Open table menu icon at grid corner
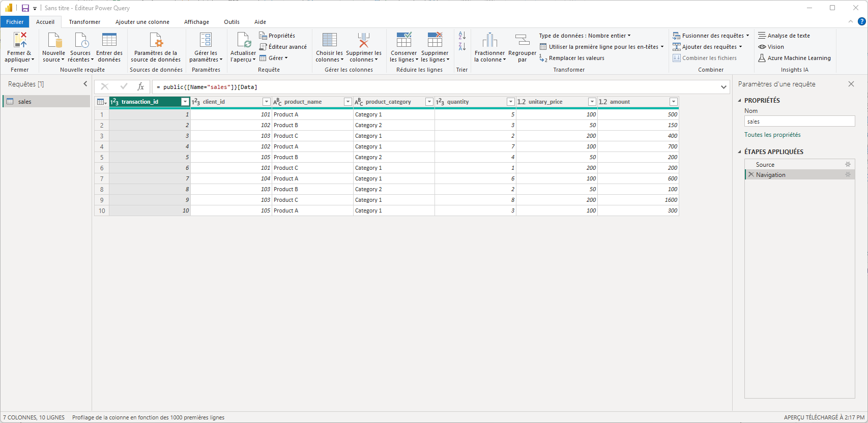The width and height of the screenshot is (868, 423). click(102, 102)
